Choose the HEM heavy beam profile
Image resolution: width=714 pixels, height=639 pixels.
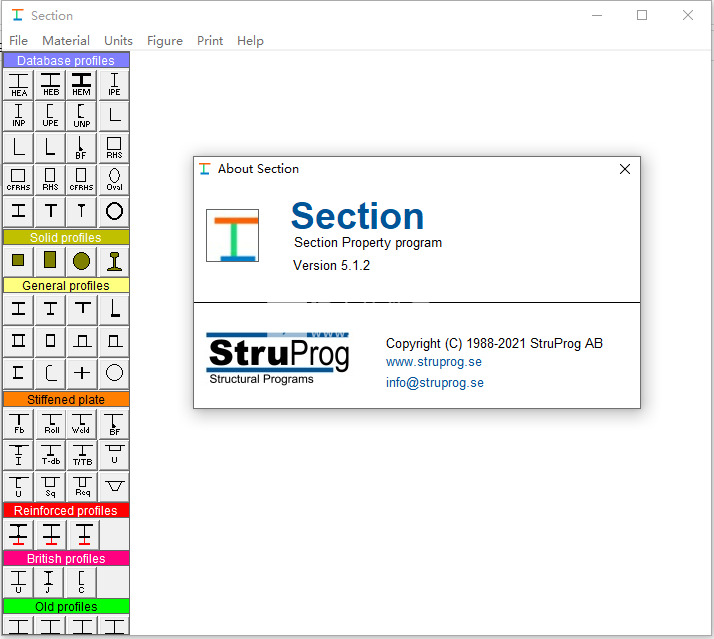point(82,85)
